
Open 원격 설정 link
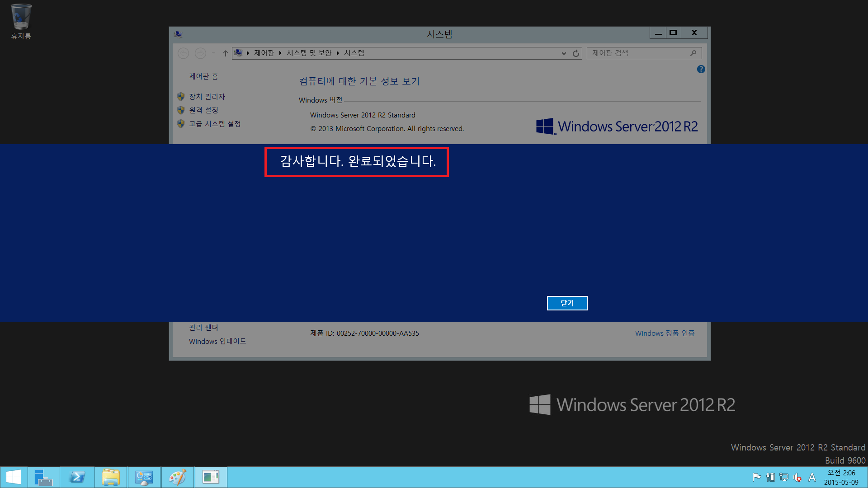pos(203,110)
